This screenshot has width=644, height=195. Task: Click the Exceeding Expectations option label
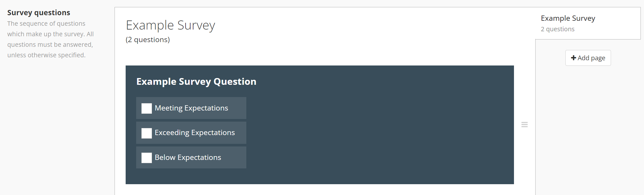tap(195, 133)
